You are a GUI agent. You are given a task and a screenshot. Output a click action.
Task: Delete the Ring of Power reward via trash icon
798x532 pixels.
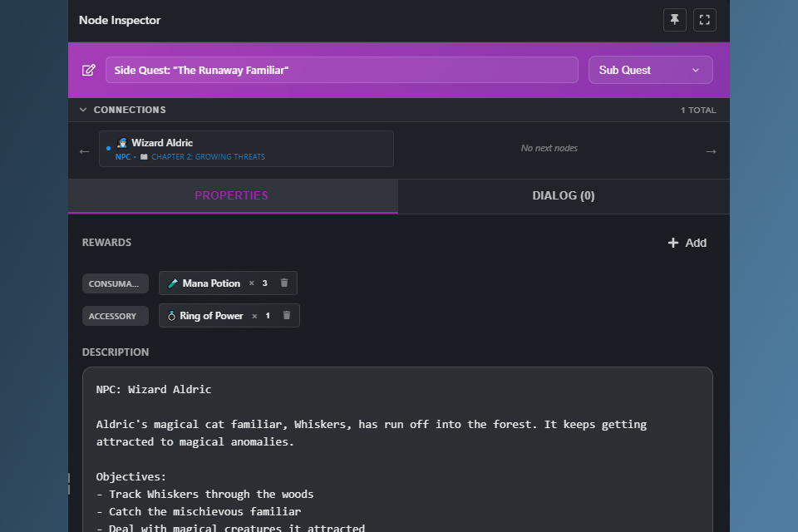[x=287, y=315]
